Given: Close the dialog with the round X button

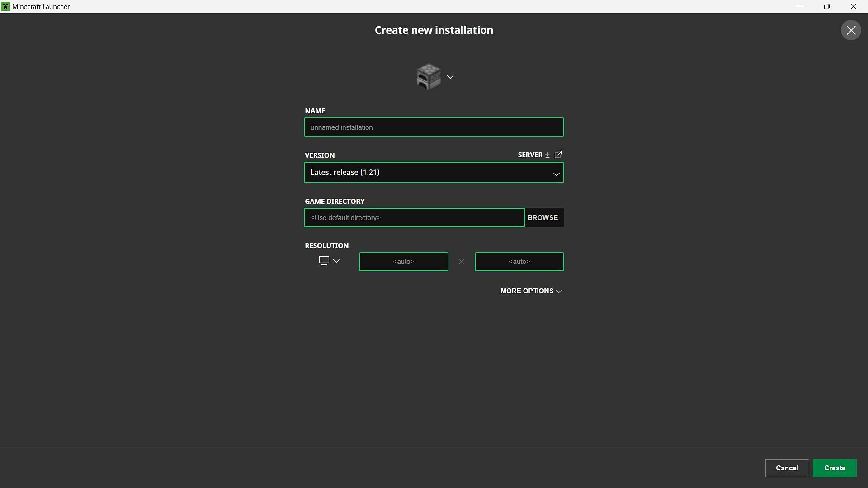Looking at the screenshot, I should click(851, 30).
